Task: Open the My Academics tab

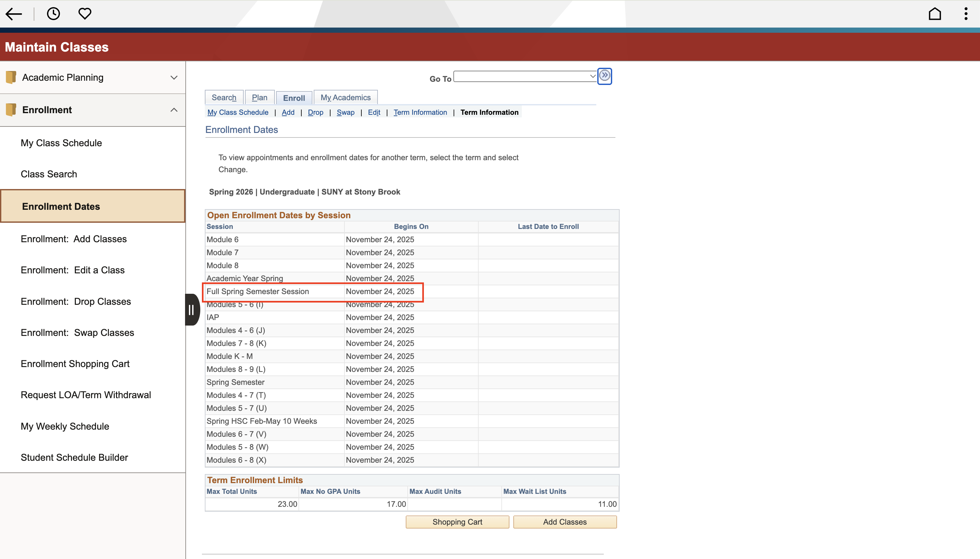Action: pyautogui.click(x=346, y=98)
